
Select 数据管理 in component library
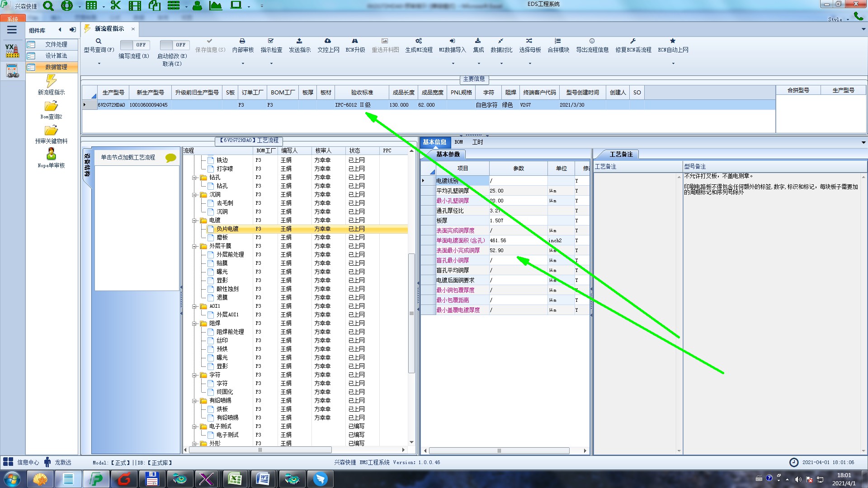point(56,67)
